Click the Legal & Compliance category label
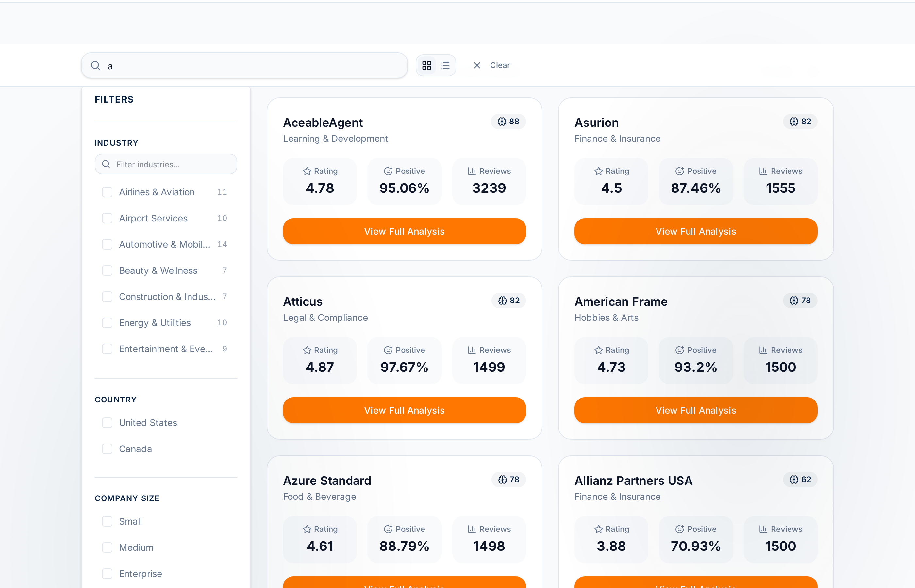 [325, 318]
